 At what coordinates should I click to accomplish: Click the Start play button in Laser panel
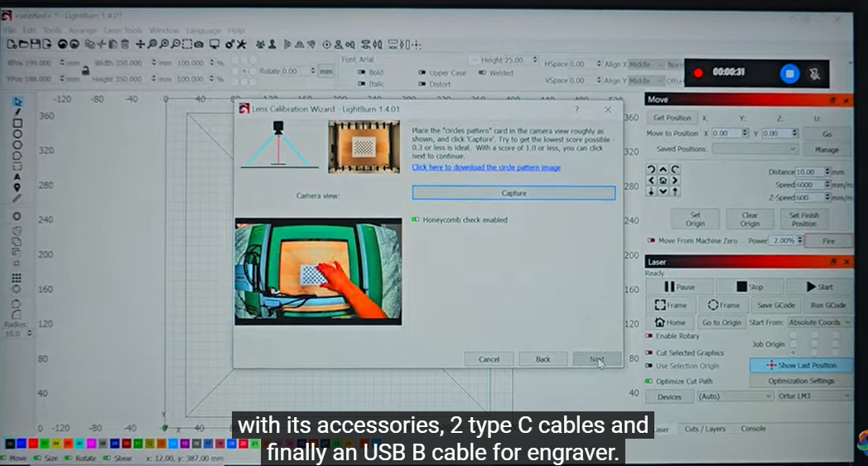click(x=818, y=286)
